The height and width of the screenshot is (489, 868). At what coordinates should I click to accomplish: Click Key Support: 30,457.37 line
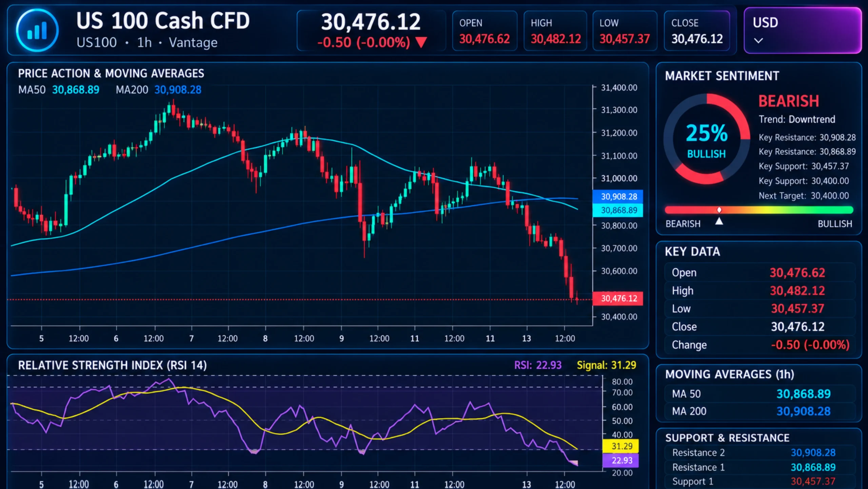click(x=804, y=166)
